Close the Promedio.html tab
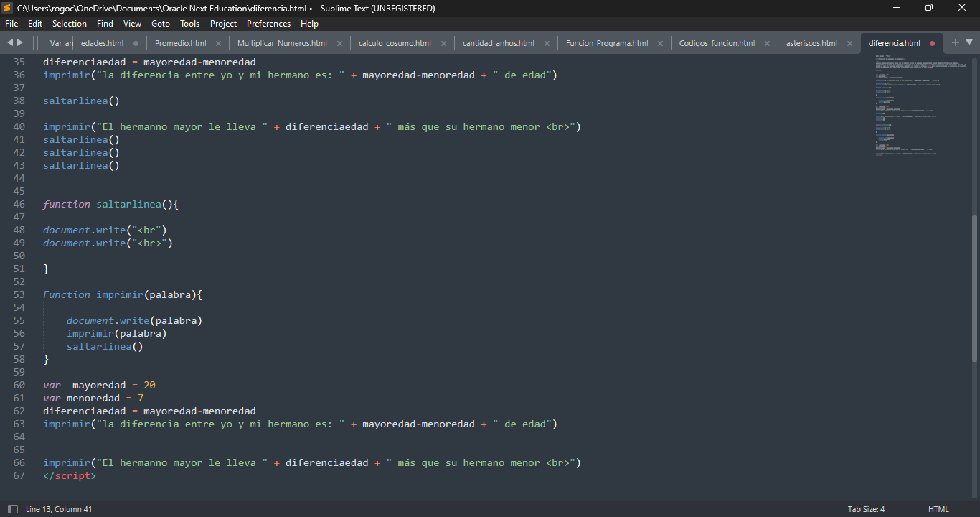Image resolution: width=980 pixels, height=517 pixels. [219, 43]
